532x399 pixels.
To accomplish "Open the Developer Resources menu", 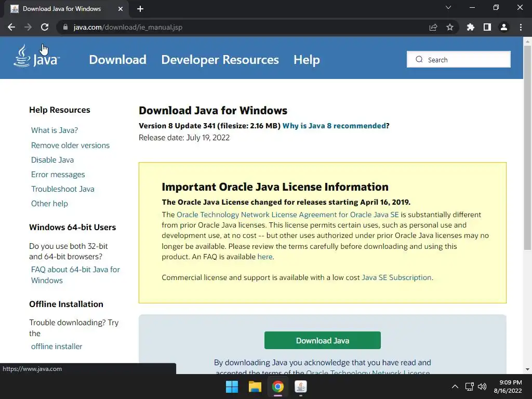I will (220, 60).
